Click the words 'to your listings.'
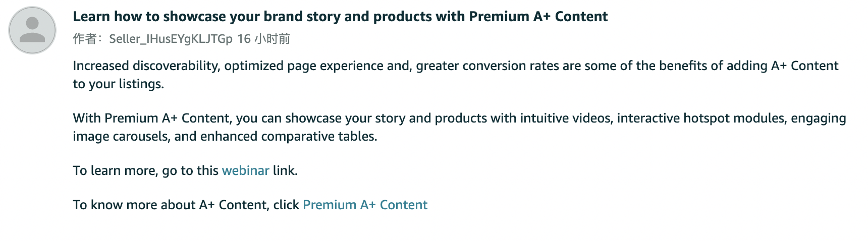 click(x=119, y=84)
